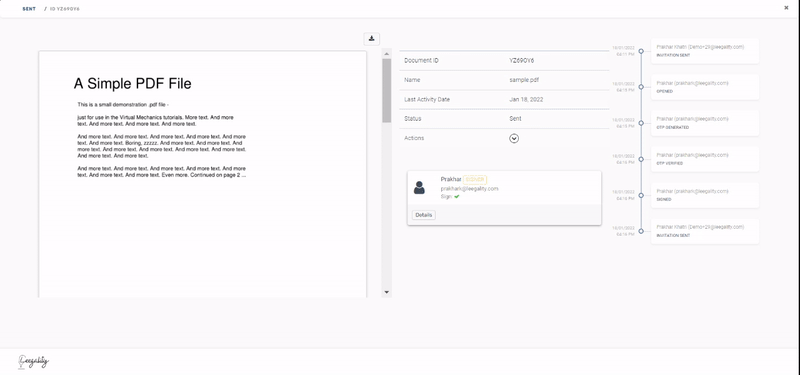Viewport: 800px width, 375px height.
Task: Go to SENT in the breadcrumb
Action: [29, 9]
